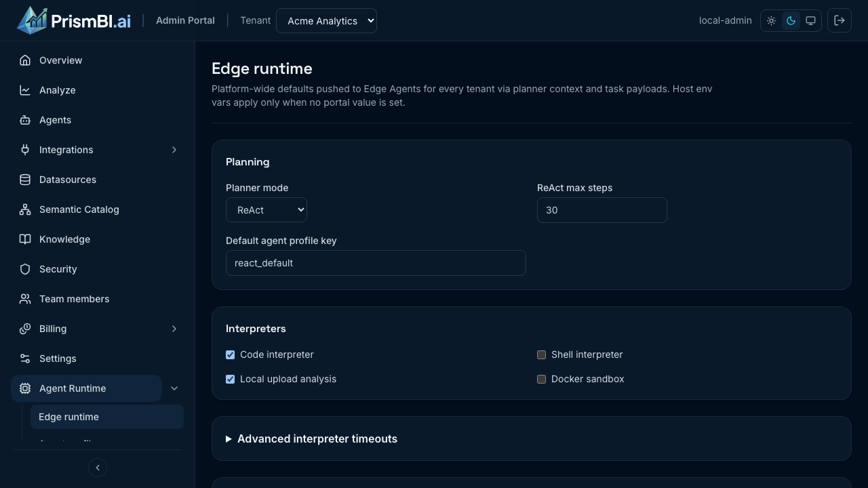This screenshot has width=868, height=488.
Task: Click the Code interpreter label
Action: tap(277, 354)
